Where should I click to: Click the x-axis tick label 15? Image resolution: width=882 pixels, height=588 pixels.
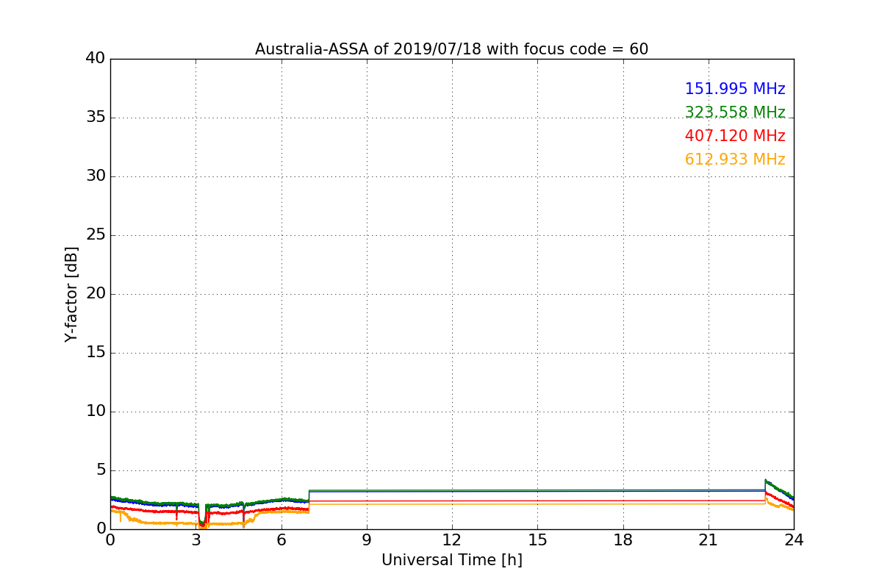pos(537,540)
